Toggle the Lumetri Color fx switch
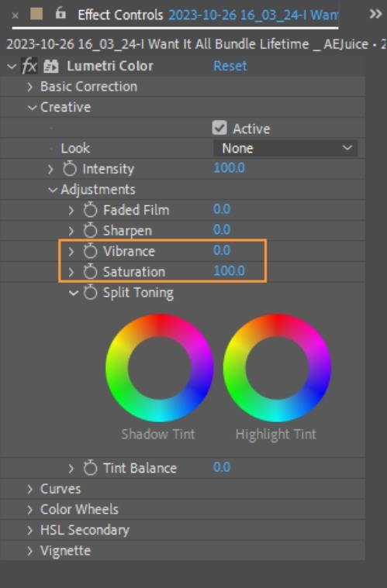 point(29,67)
